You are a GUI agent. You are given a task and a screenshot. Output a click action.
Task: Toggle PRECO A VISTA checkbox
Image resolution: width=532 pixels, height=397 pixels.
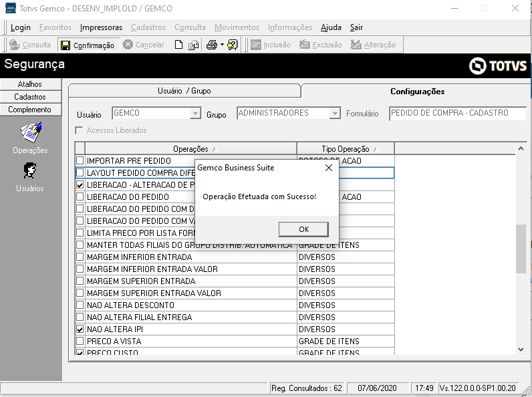point(80,341)
